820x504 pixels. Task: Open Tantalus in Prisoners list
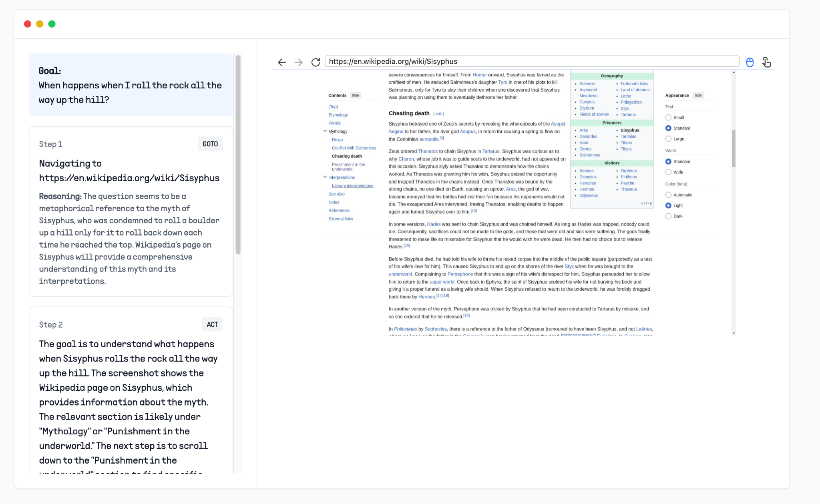click(x=628, y=136)
